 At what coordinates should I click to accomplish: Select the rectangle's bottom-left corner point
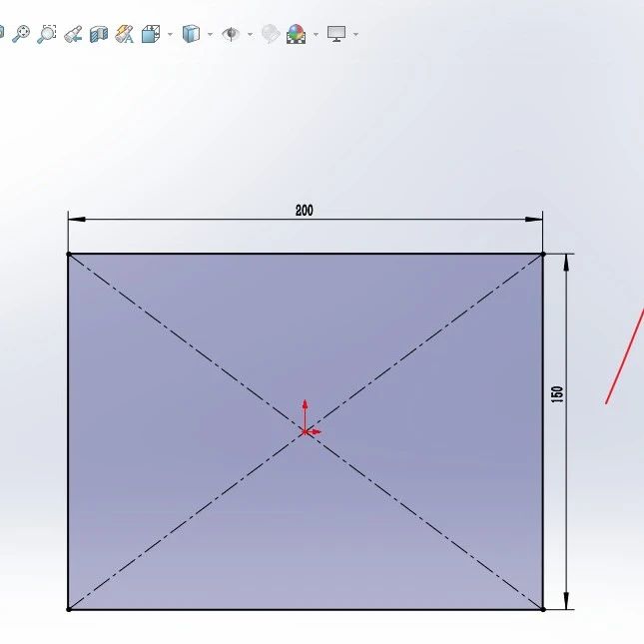tap(69, 609)
